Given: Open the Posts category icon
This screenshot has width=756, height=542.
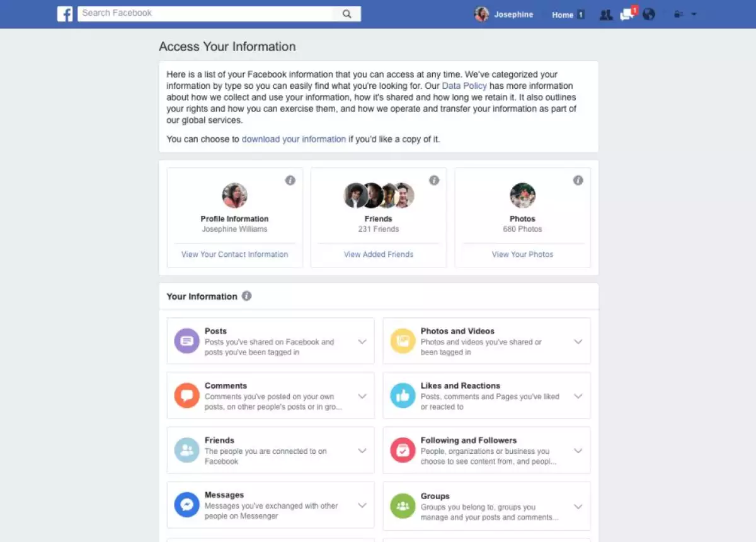Looking at the screenshot, I should pos(186,341).
